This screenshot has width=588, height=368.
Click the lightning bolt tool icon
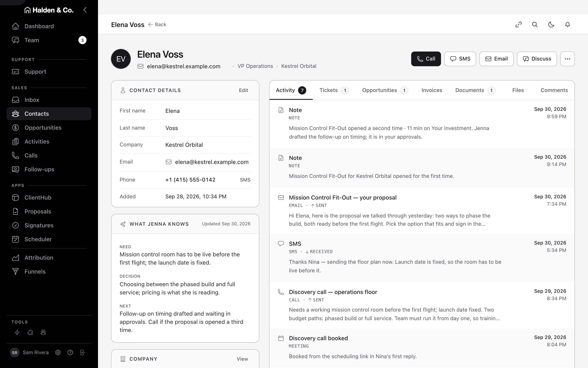point(17,332)
